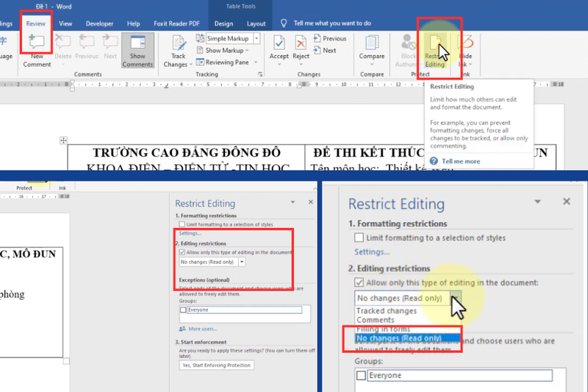Open the Tracking group dialog launcher

click(260, 74)
